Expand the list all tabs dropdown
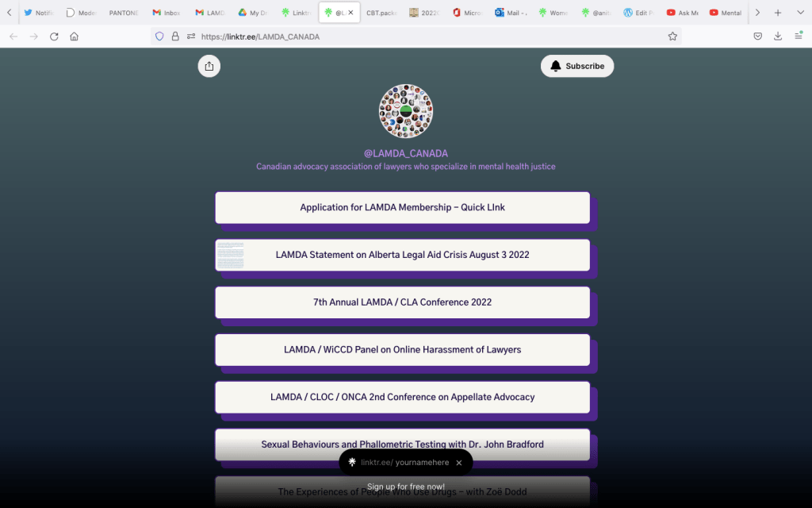This screenshot has height=508, width=812. 799,13
